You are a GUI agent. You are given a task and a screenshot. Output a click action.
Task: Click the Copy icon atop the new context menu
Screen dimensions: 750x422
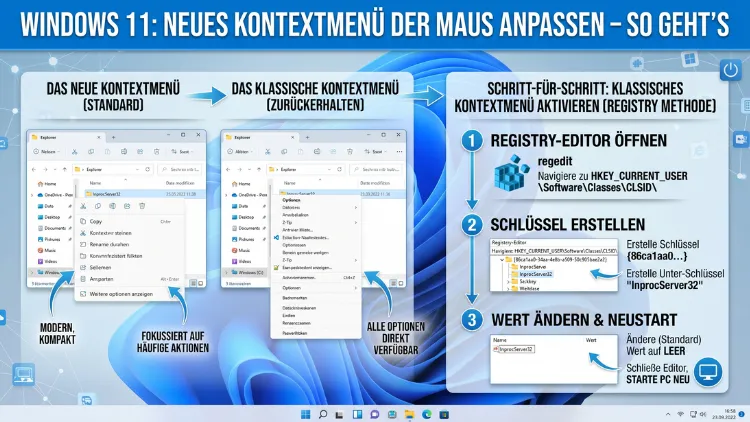(98, 206)
